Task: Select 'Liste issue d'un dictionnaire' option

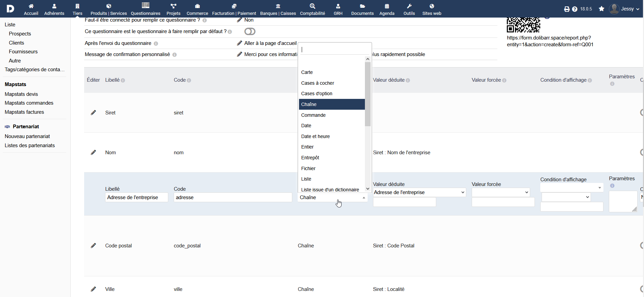Action: 332,190
